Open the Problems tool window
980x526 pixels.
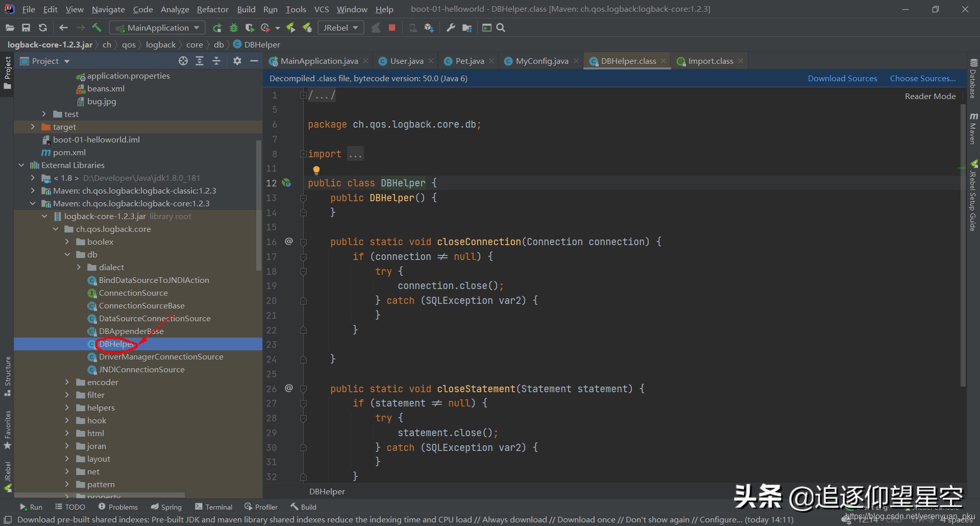coord(118,507)
